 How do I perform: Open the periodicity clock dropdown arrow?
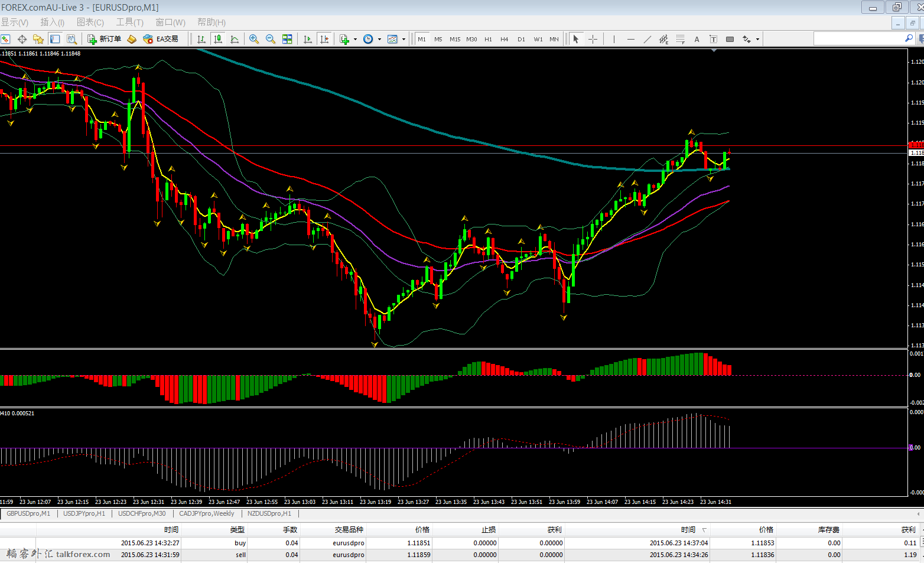click(x=379, y=40)
